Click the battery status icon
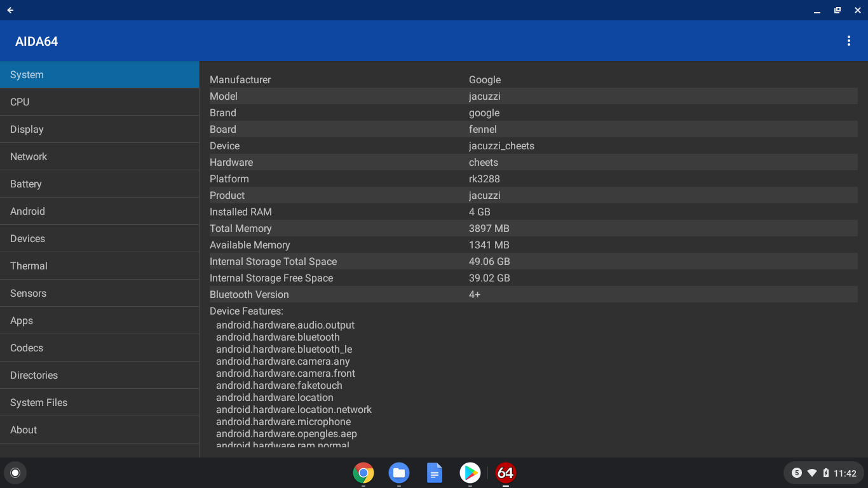The image size is (868, 488). tap(826, 473)
